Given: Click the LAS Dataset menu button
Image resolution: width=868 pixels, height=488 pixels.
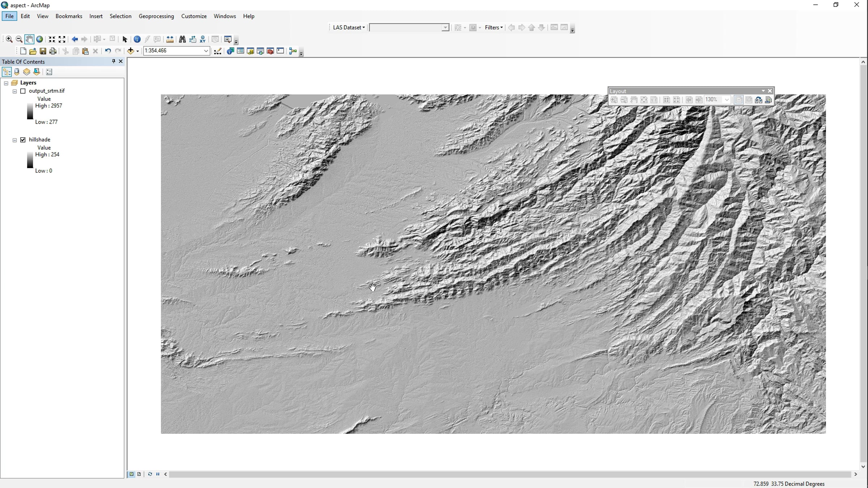Looking at the screenshot, I should click(x=348, y=27).
